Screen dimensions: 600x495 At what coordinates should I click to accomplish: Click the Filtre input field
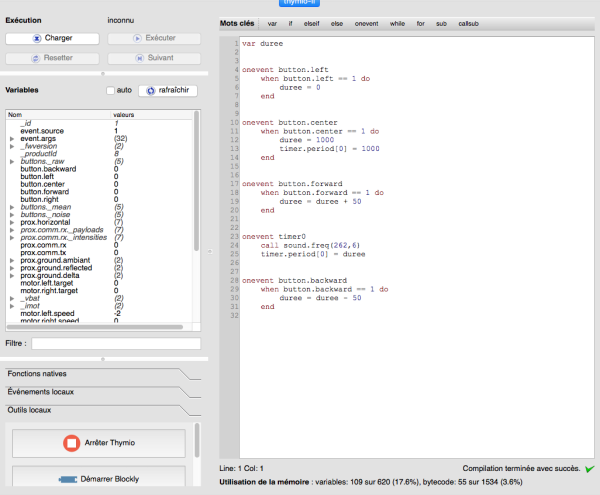coord(116,344)
